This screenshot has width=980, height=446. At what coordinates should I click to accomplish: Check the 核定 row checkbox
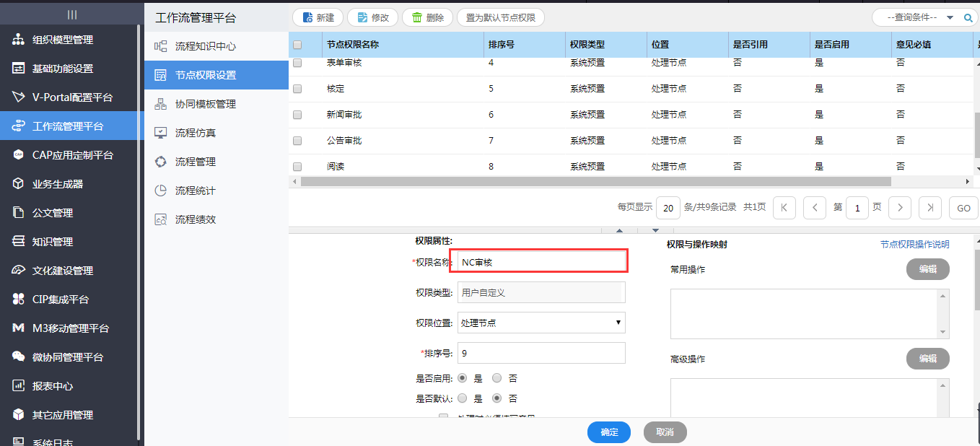coord(297,89)
